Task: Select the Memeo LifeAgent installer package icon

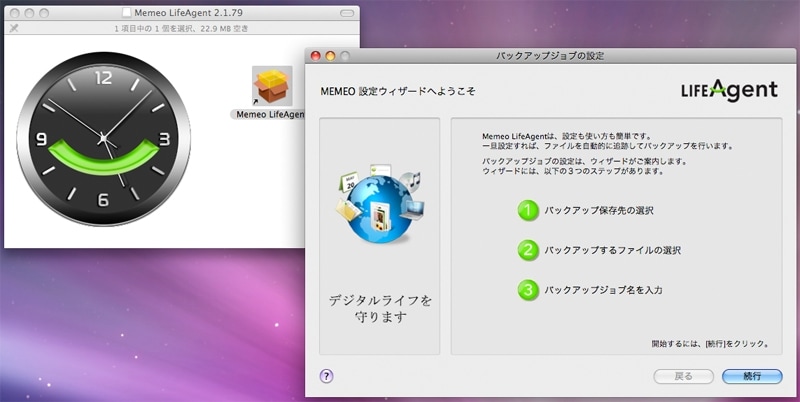Action: pos(271,86)
